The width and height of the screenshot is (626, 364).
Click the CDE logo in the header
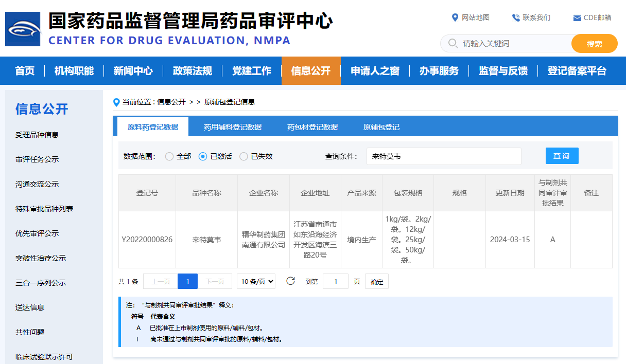tap(23, 29)
